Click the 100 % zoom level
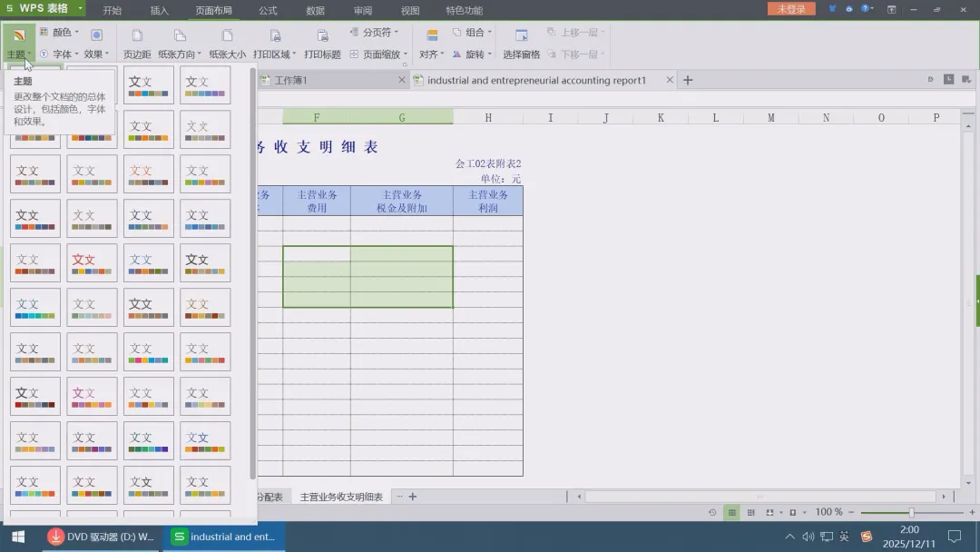This screenshot has width=980, height=552. [828, 512]
